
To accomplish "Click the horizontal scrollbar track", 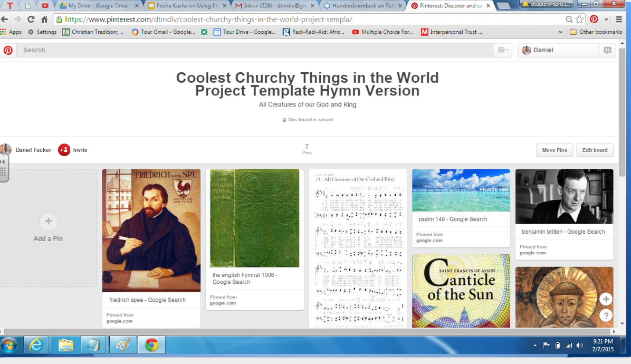I will (307, 332).
